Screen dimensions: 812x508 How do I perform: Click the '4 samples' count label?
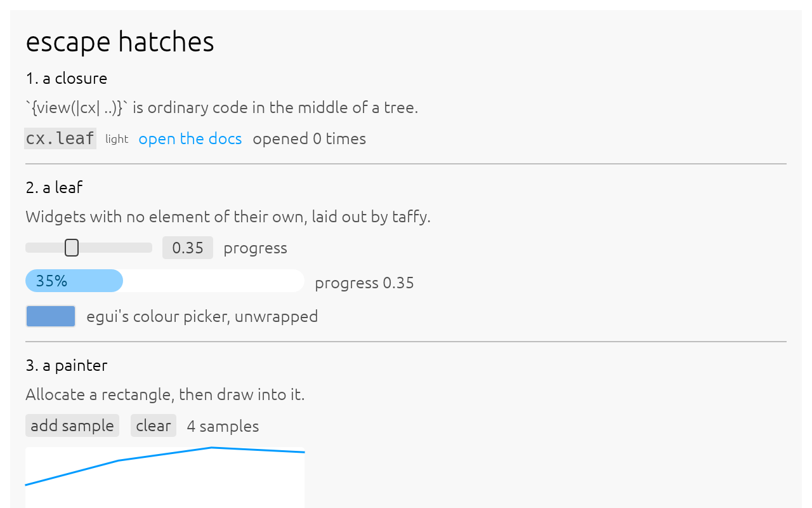(x=223, y=426)
